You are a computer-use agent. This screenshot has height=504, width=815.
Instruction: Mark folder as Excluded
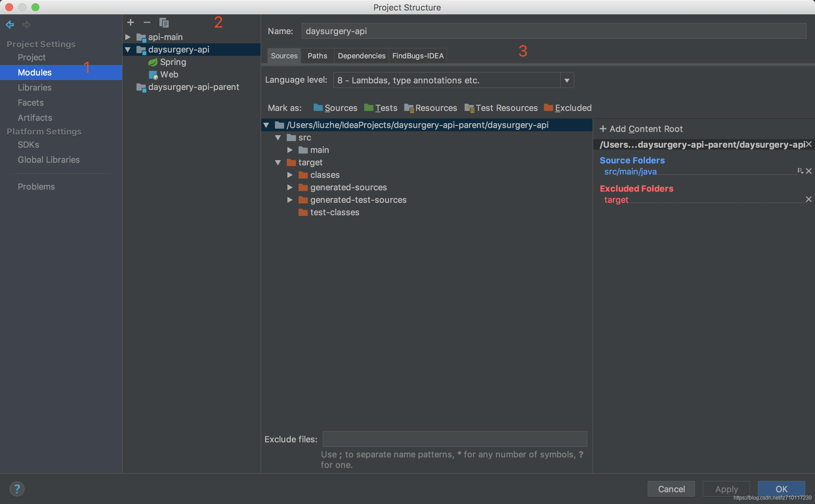[x=568, y=108]
